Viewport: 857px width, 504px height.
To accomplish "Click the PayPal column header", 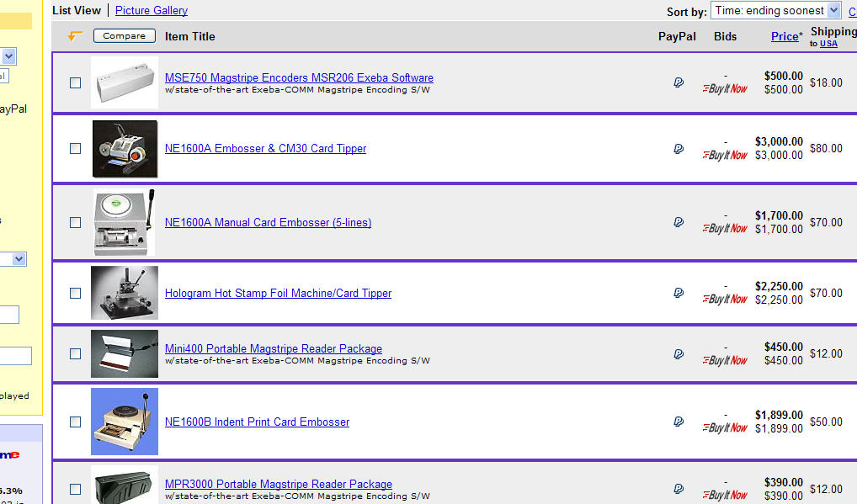I will pos(677,36).
